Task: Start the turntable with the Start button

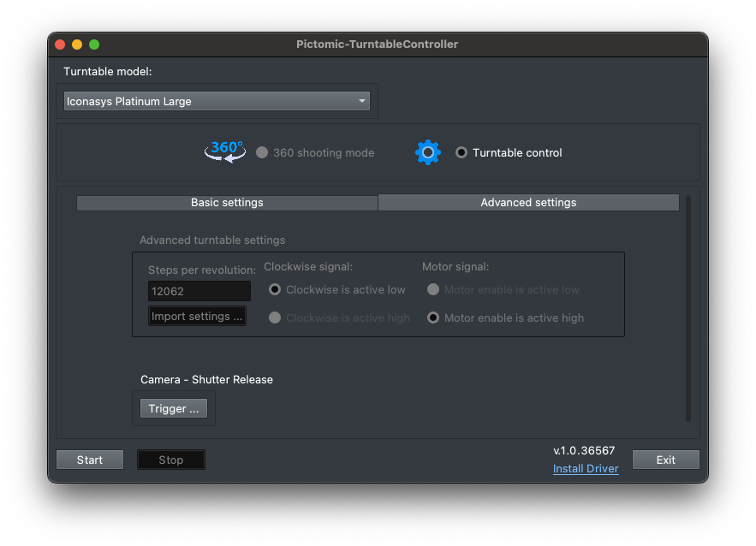Action: 90,460
